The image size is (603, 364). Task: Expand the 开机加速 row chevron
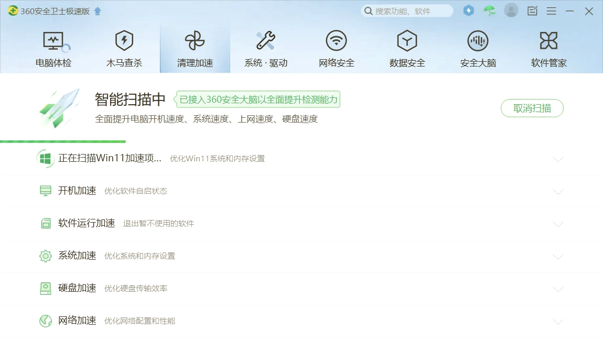[558, 192]
